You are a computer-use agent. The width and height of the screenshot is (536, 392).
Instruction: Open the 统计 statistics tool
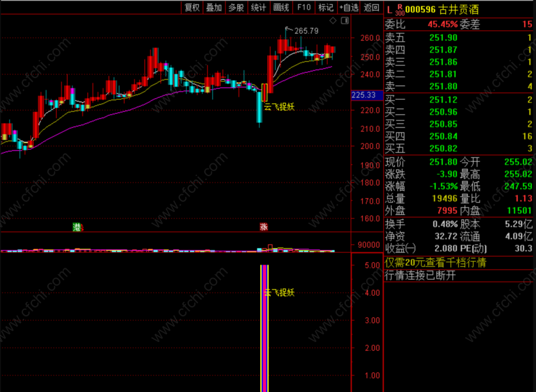tap(259, 8)
